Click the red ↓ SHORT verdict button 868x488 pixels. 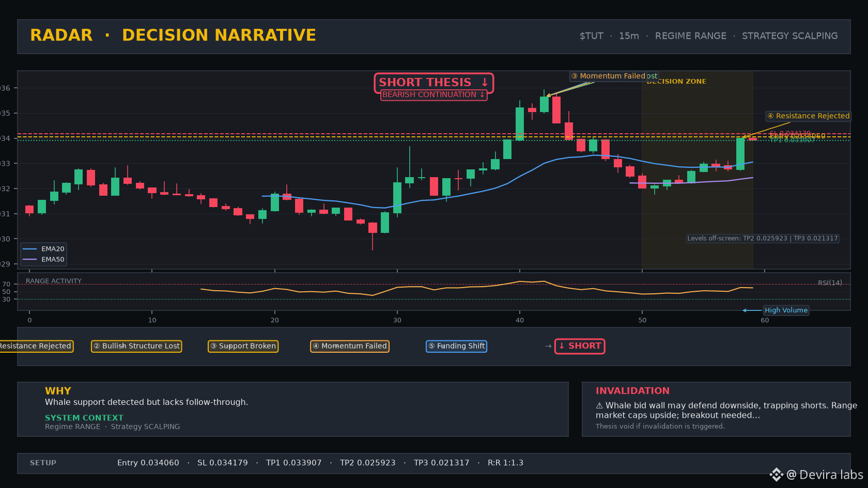pos(580,346)
